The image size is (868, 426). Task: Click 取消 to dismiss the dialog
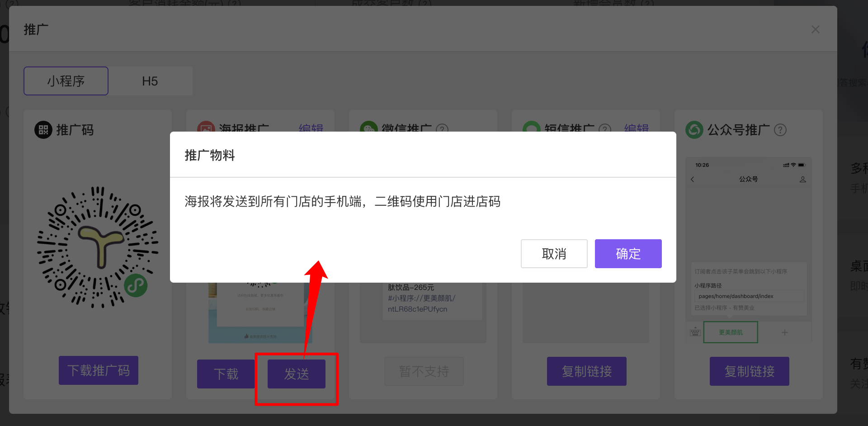point(554,254)
